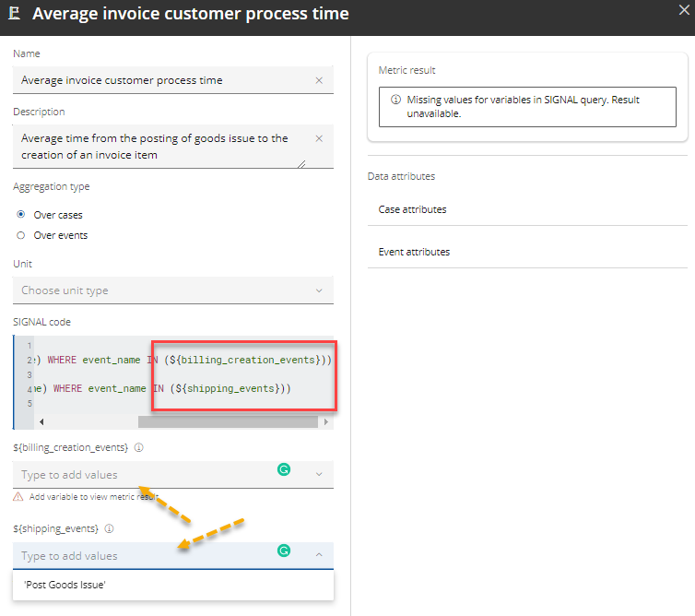Screen dimensions: 695x616
Task: Close the Average invoice customer process time dialog
Action: pos(684,10)
